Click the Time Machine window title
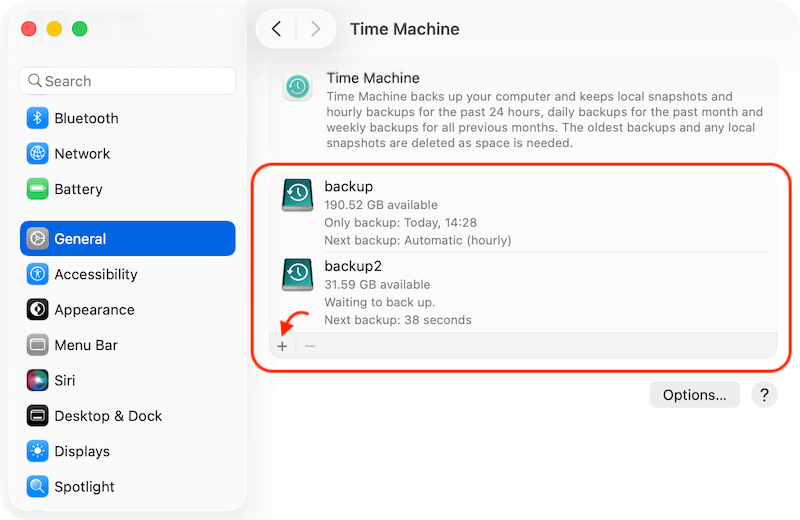Image resolution: width=800 pixels, height=520 pixels. coord(405,29)
